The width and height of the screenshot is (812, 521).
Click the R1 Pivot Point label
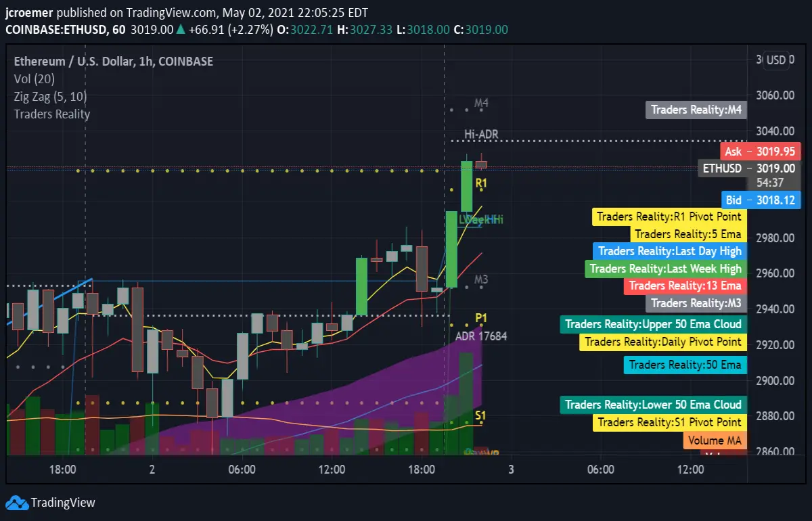[669, 217]
